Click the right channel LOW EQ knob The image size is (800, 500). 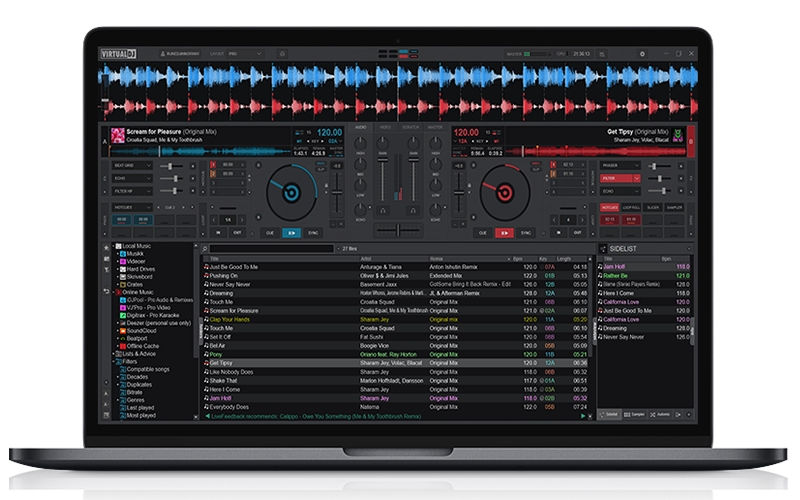click(x=435, y=186)
